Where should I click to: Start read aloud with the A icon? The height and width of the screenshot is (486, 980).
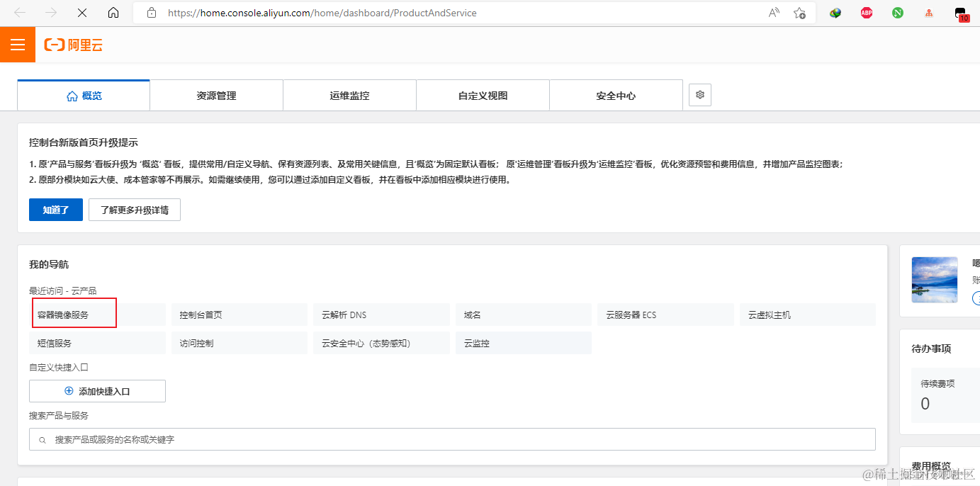point(772,13)
